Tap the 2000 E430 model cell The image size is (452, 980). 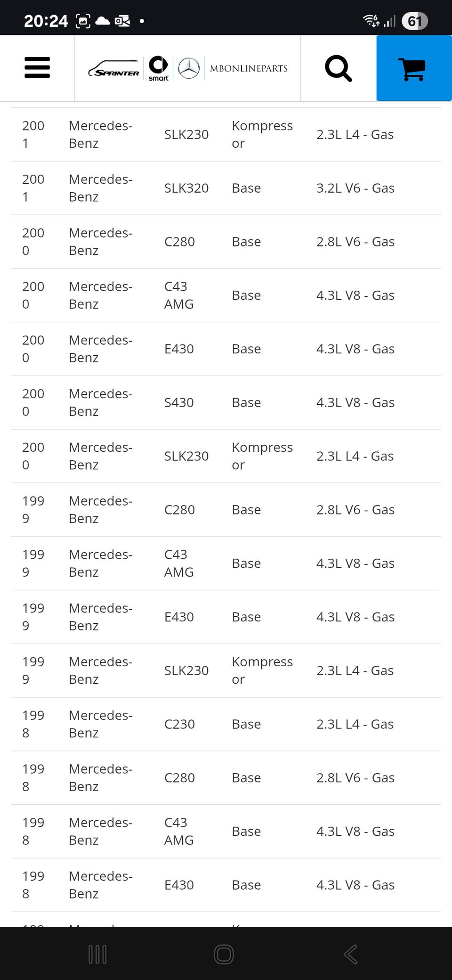click(x=179, y=349)
